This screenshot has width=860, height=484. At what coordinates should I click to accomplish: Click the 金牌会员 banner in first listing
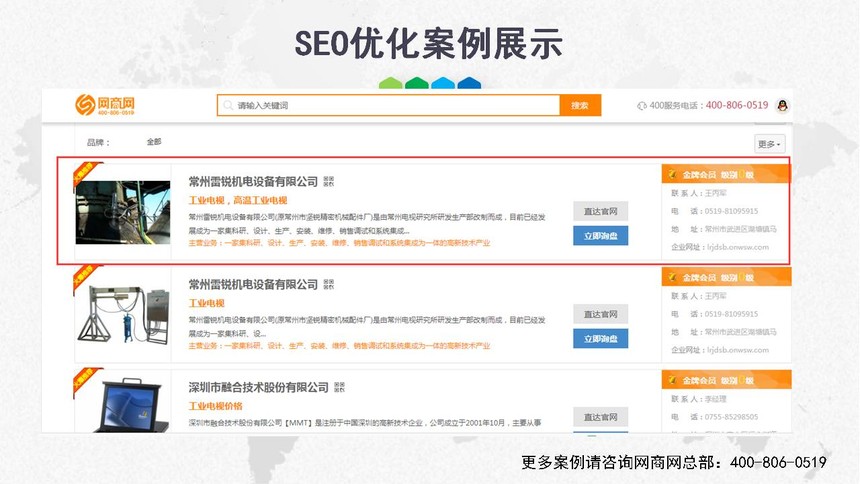click(x=726, y=175)
